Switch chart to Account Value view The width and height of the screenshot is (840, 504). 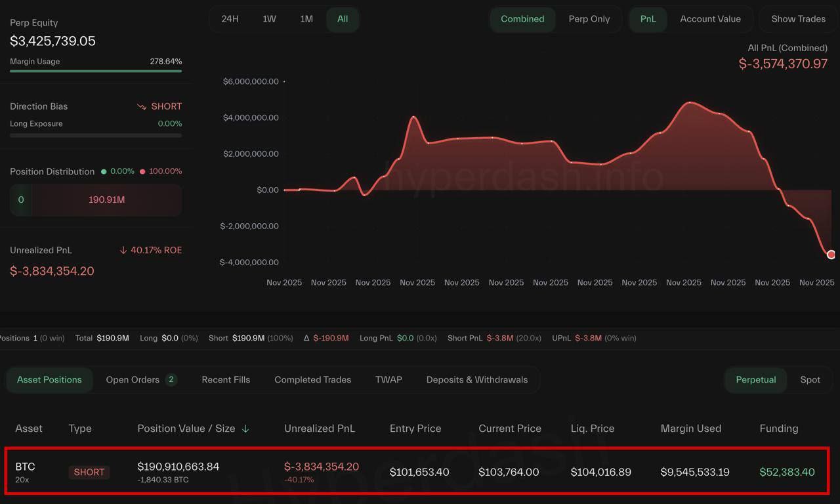(710, 19)
